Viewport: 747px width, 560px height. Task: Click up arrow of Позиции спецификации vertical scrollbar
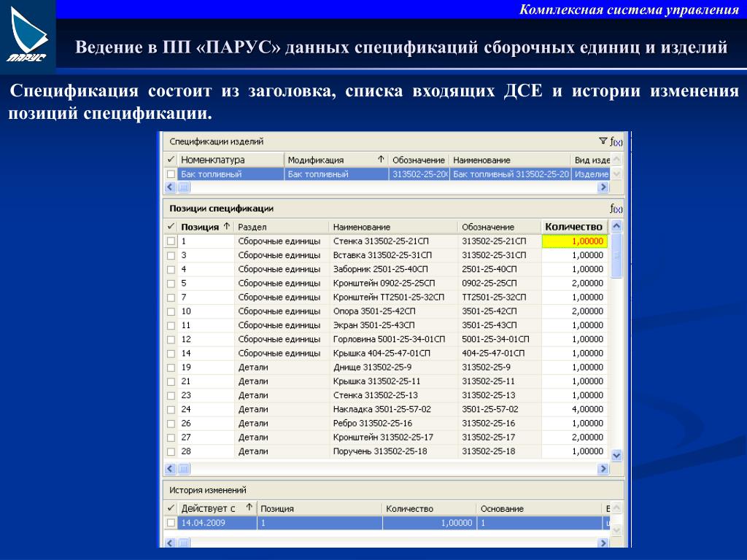pos(616,226)
